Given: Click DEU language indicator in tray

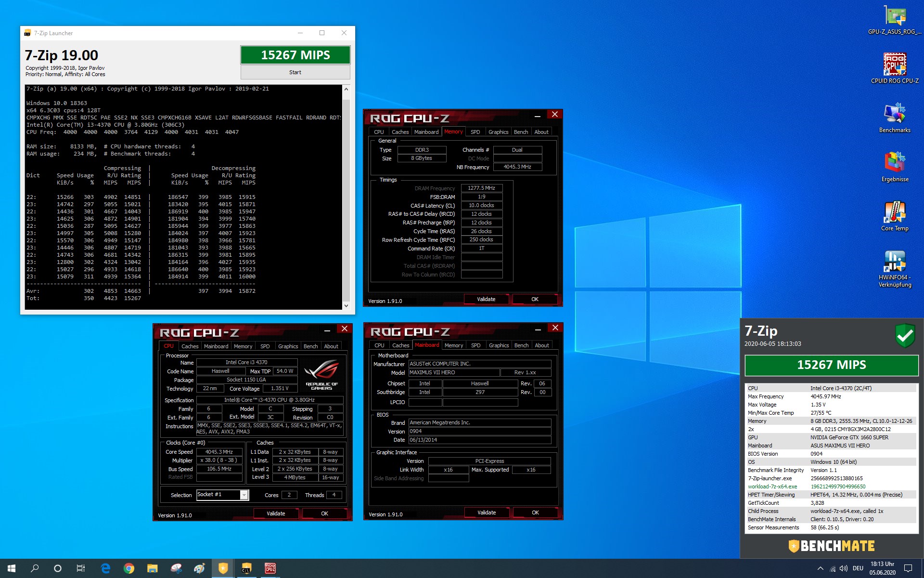Looking at the screenshot, I should coord(858,568).
